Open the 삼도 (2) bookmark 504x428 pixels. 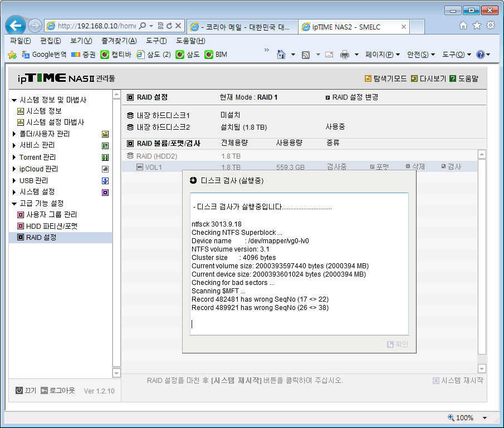tap(153, 55)
